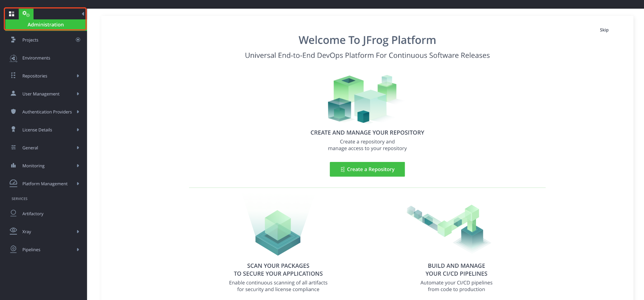Open the User Management menu item
Image resolution: width=644 pixels, height=300 pixels.
click(41, 94)
